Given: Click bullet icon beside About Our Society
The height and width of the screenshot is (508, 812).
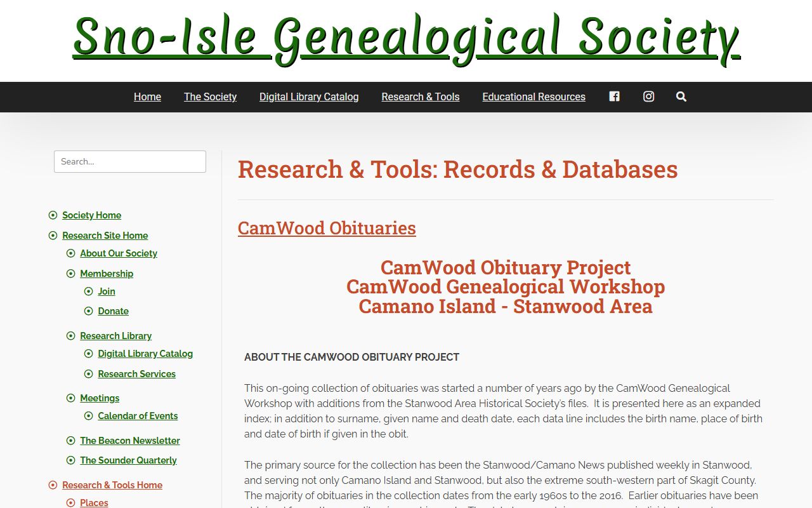Looking at the screenshot, I should tap(70, 253).
